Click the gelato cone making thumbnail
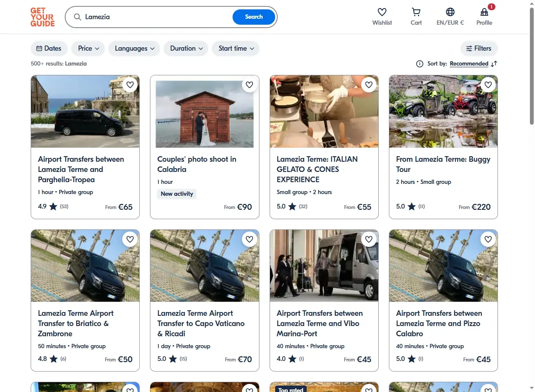 tap(324, 112)
